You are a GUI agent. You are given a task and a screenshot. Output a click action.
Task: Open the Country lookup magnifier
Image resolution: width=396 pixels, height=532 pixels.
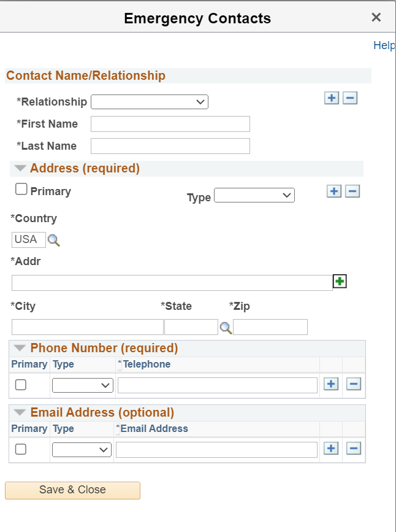(x=54, y=240)
